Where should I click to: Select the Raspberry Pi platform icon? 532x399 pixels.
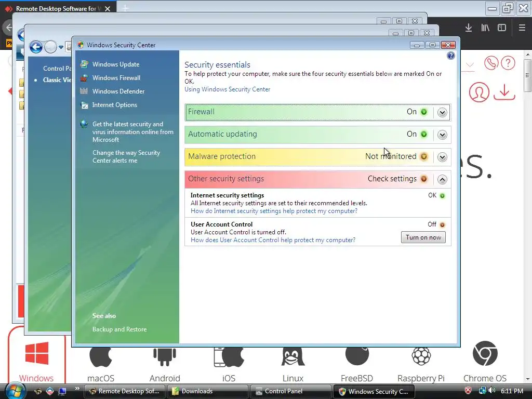(x=421, y=356)
